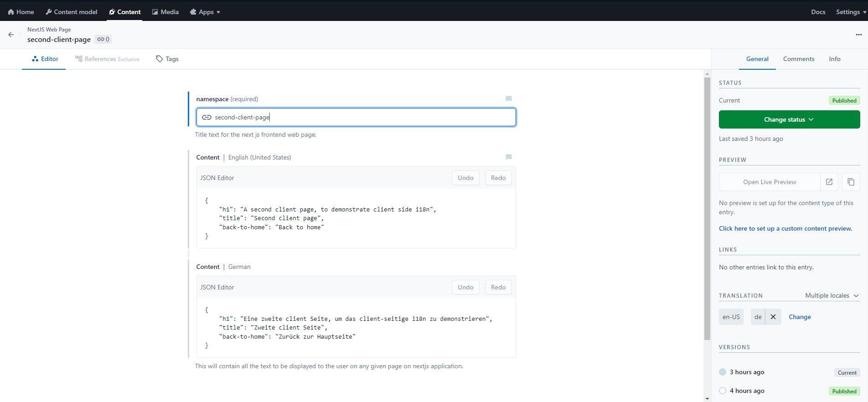Switch to the References tab
868x402 pixels.
tap(107, 59)
